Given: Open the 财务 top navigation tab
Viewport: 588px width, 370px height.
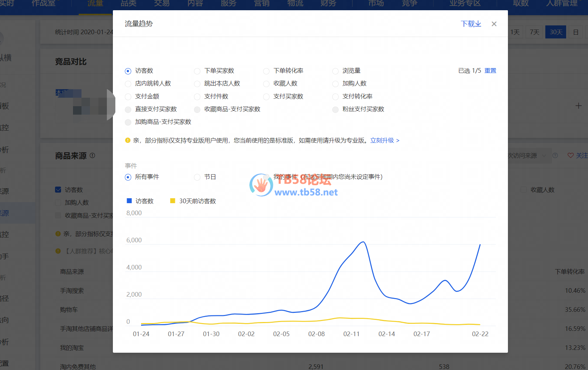Looking at the screenshot, I should [328, 4].
